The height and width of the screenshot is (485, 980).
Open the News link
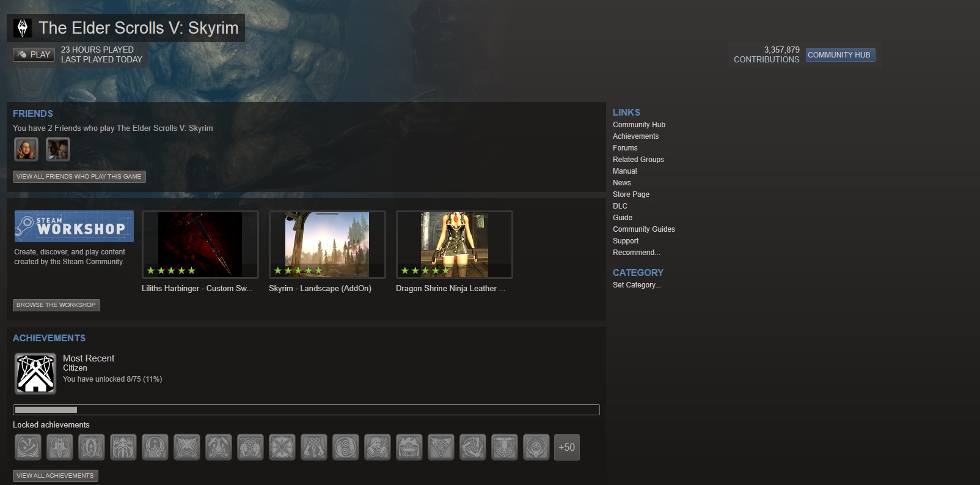(x=622, y=183)
